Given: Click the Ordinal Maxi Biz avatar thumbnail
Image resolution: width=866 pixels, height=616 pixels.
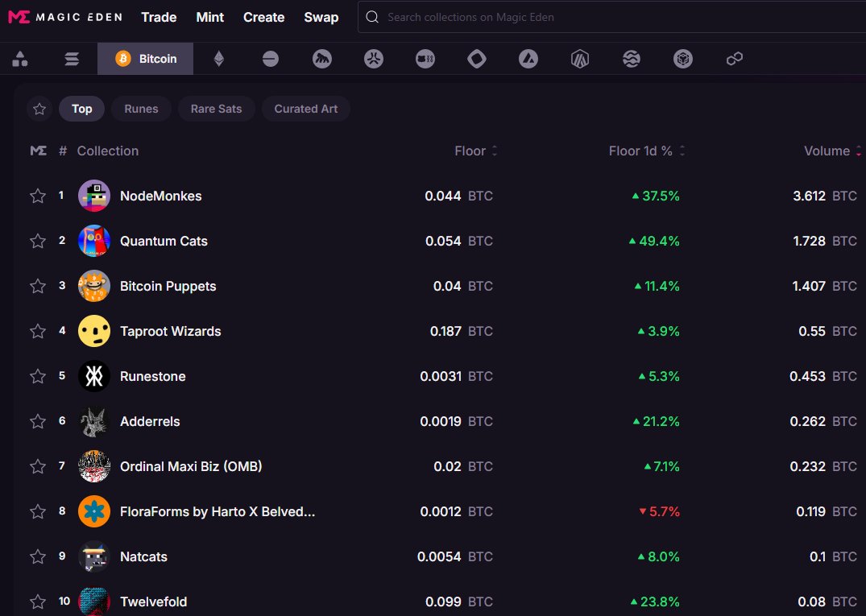Looking at the screenshot, I should click(x=94, y=466).
